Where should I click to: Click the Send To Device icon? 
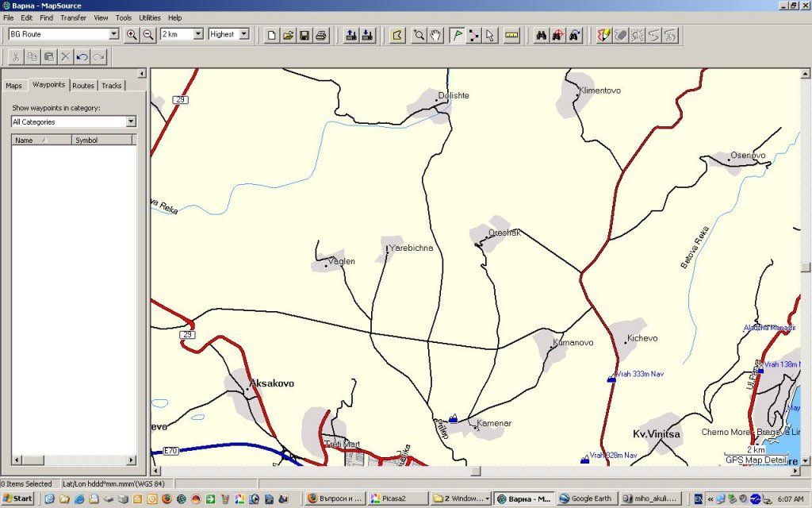click(351, 35)
